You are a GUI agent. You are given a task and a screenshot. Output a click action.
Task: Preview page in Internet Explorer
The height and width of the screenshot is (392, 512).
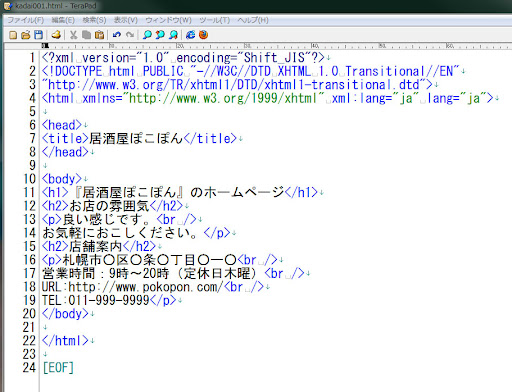coord(190,35)
